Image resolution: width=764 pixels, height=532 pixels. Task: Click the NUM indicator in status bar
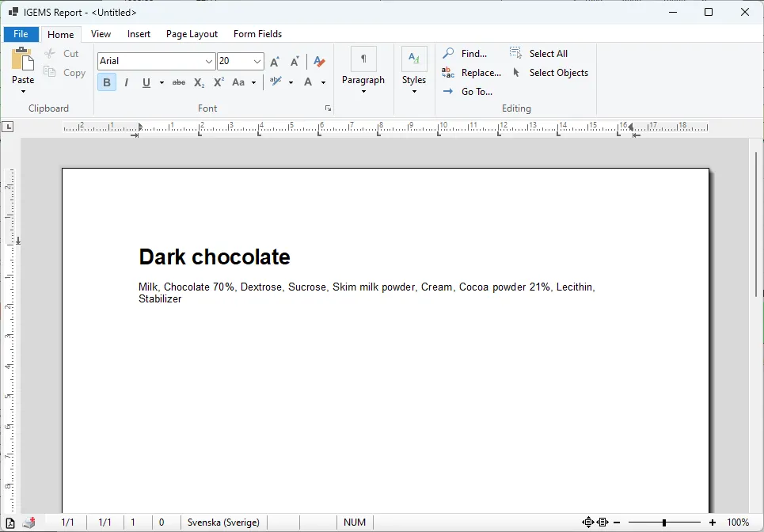[x=354, y=522]
